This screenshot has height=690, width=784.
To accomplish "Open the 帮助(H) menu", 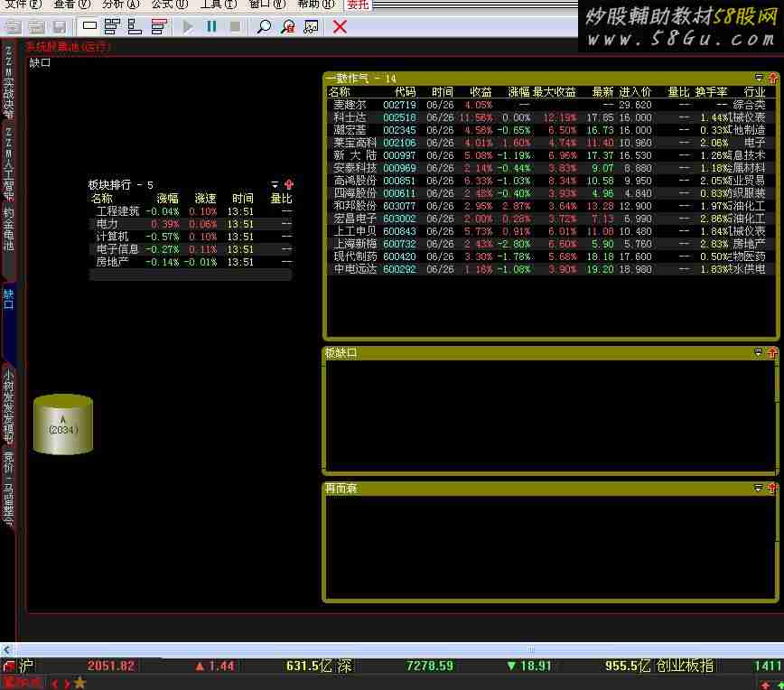I will (315, 4).
